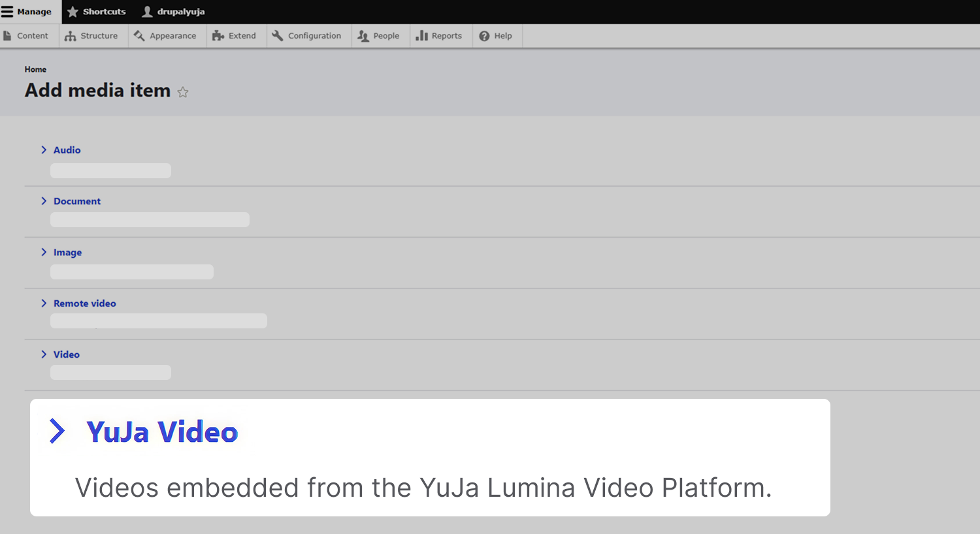980x534 pixels.
Task: Click the chevron beside Video
Action: click(44, 354)
